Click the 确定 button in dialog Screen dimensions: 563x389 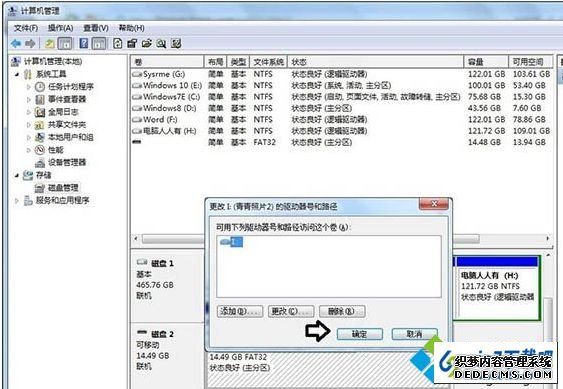(359, 334)
